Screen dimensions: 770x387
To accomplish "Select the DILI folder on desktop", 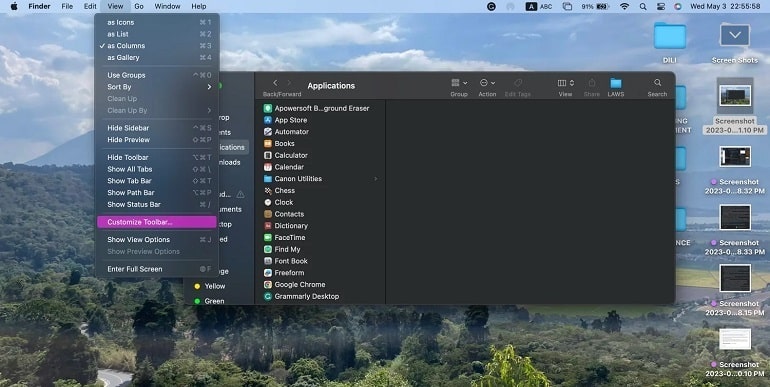I will 670,36.
